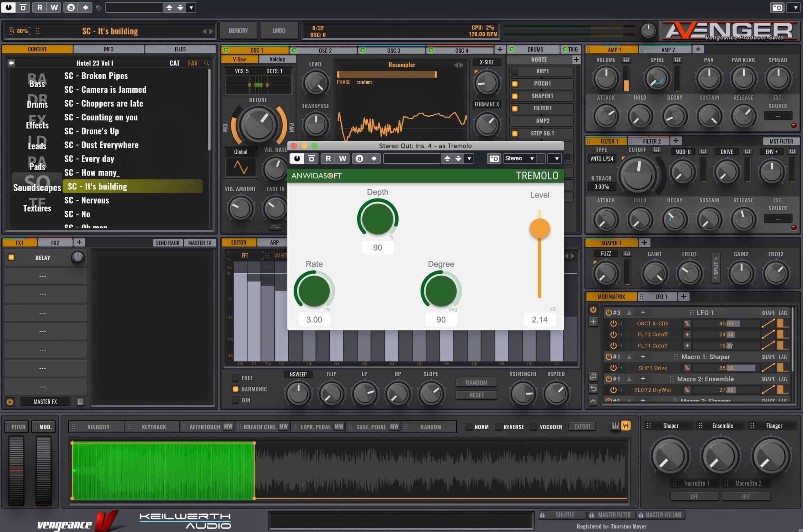Toggle PITCH1 routing LED
Image resolution: width=803 pixels, height=532 pixels.
[x=514, y=83]
